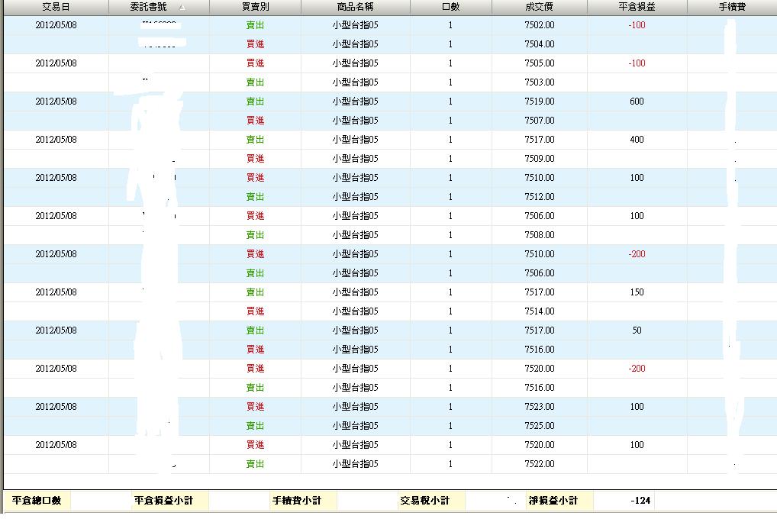Select the price cell 7512.00
This screenshot has width=777, height=532.
pos(539,197)
